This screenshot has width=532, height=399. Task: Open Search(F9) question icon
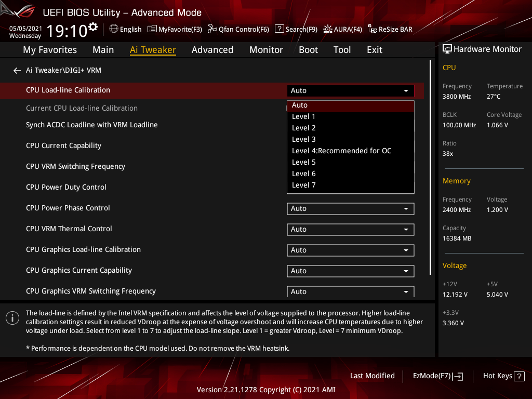point(279,29)
